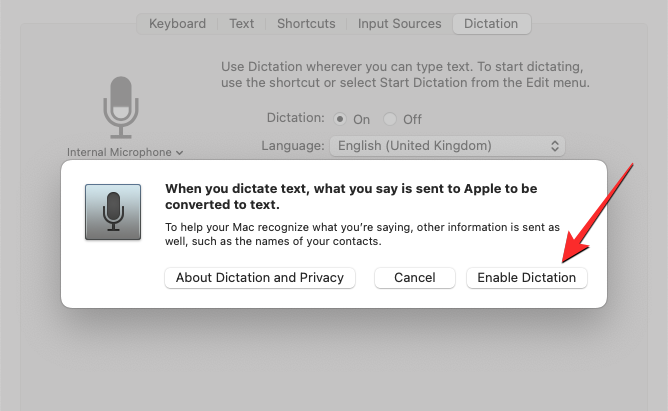
Task: Switch to the Keyboard tab
Action: click(x=178, y=23)
